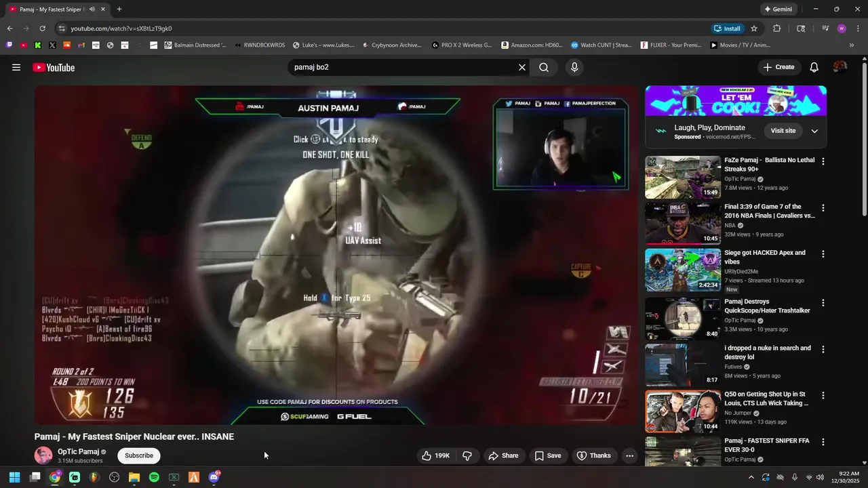Viewport: 868px width, 488px height.
Task: Open 'FaZe Pamaj - Ballista No Lethal' thumbnail
Action: point(683,178)
